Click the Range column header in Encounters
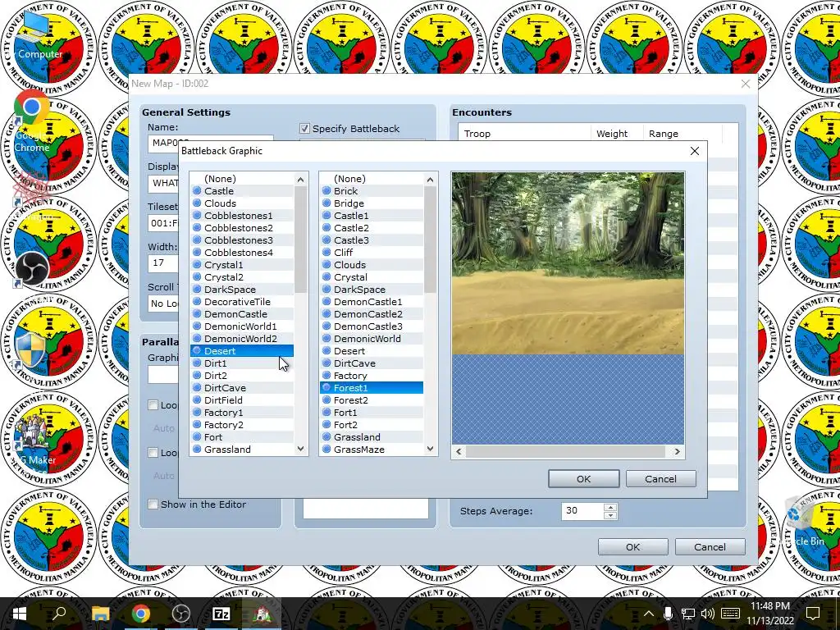The image size is (840, 630). point(682,134)
